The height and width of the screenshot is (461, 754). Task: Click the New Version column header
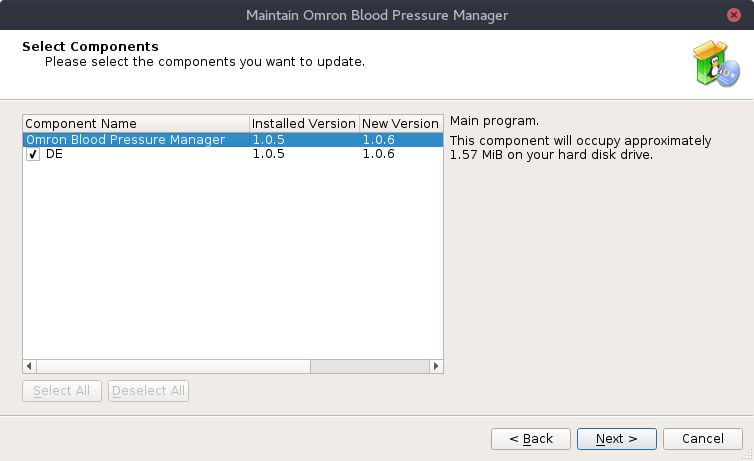click(x=401, y=124)
